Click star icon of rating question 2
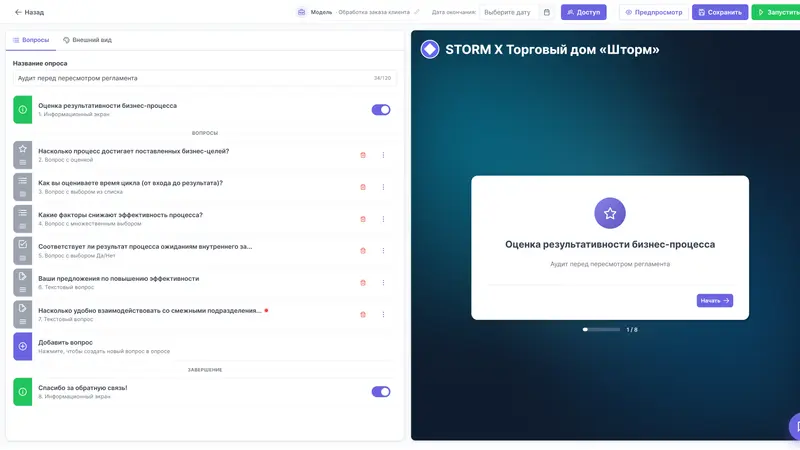 pyautogui.click(x=22, y=149)
